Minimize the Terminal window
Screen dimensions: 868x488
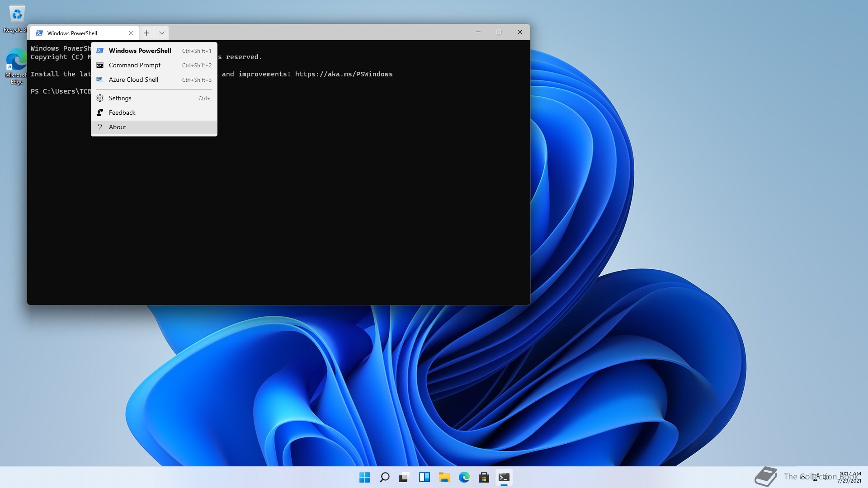coord(478,32)
